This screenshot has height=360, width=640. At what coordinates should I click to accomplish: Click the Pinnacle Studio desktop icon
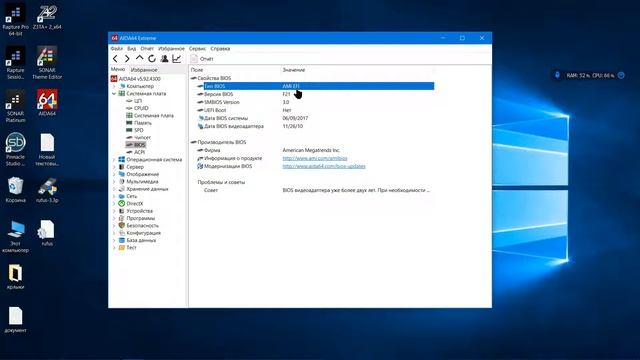16,150
